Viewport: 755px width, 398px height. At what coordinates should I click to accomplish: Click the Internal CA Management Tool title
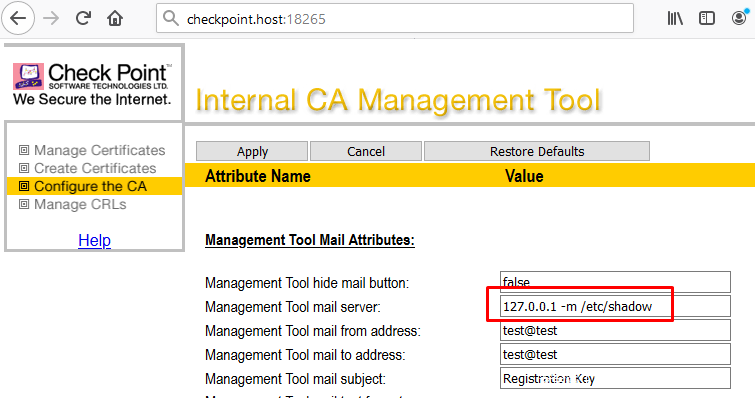tap(398, 101)
